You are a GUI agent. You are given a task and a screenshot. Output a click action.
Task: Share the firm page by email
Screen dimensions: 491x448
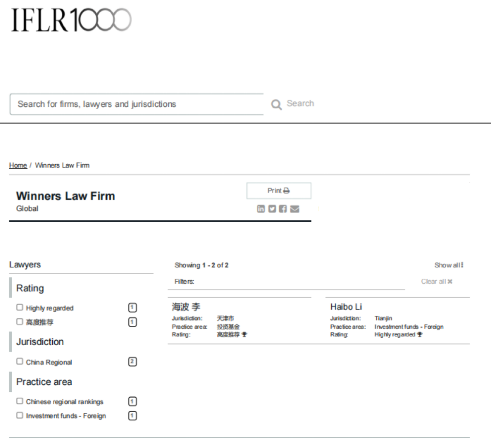(295, 209)
